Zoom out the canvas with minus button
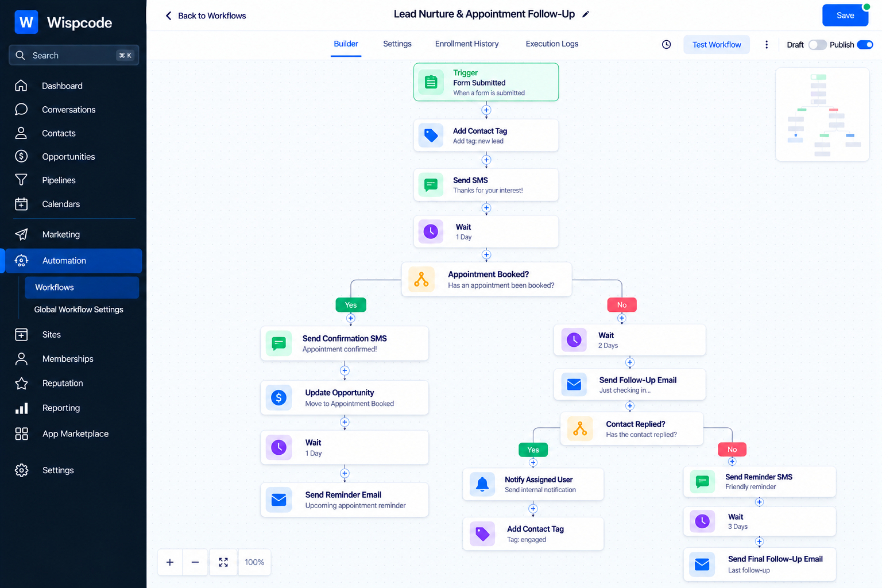The image size is (882, 588). (x=195, y=562)
